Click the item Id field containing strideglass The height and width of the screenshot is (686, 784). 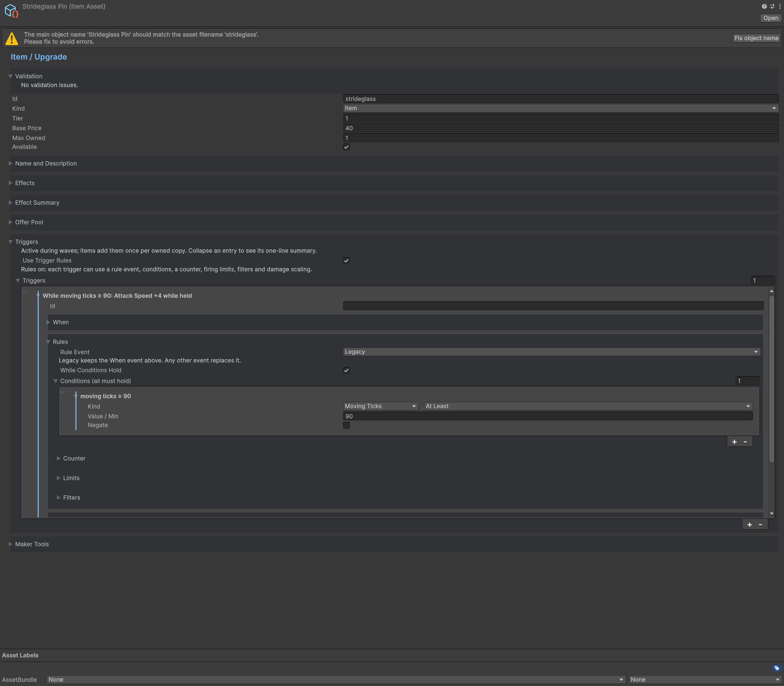(561, 99)
